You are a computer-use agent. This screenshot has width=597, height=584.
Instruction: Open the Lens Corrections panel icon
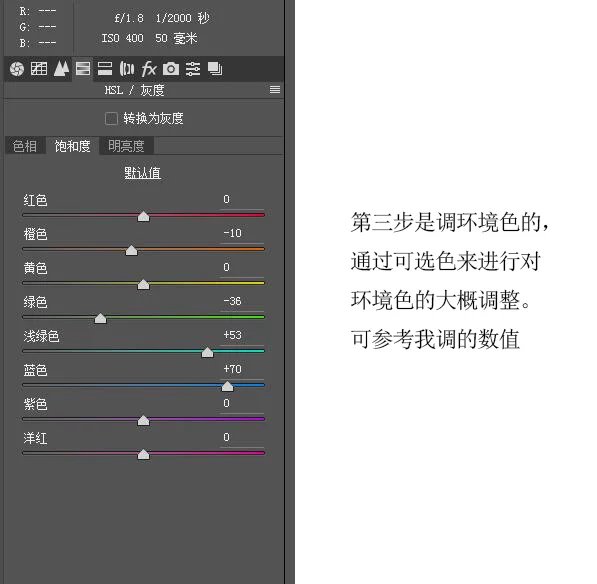click(127, 69)
